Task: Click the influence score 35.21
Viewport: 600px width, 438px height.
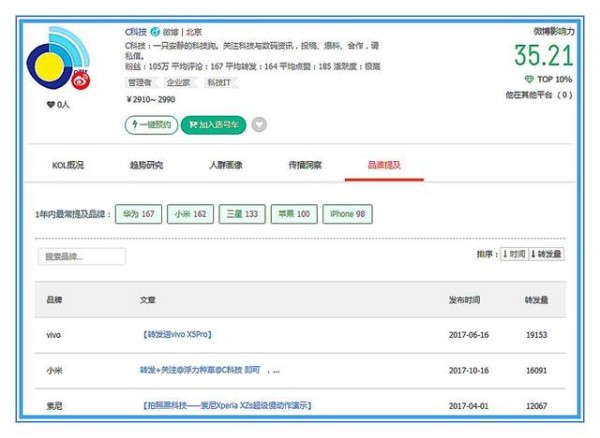Action: [543, 55]
